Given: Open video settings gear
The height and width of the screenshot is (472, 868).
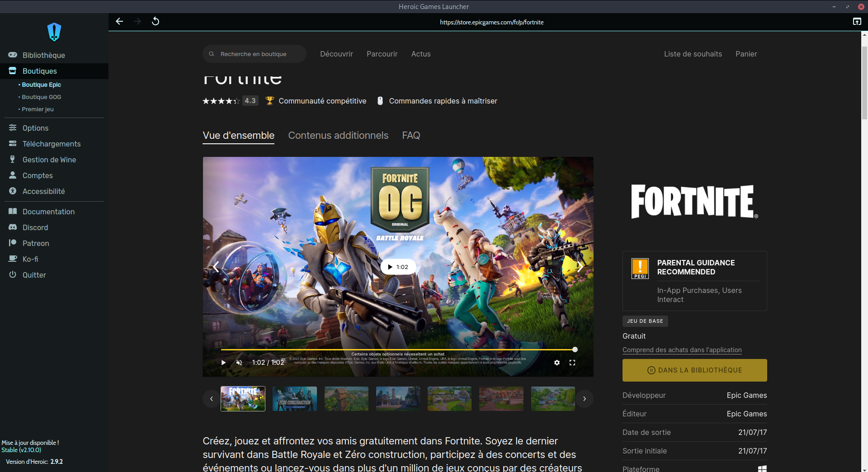Looking at the screenshot, I should (557, 363).
